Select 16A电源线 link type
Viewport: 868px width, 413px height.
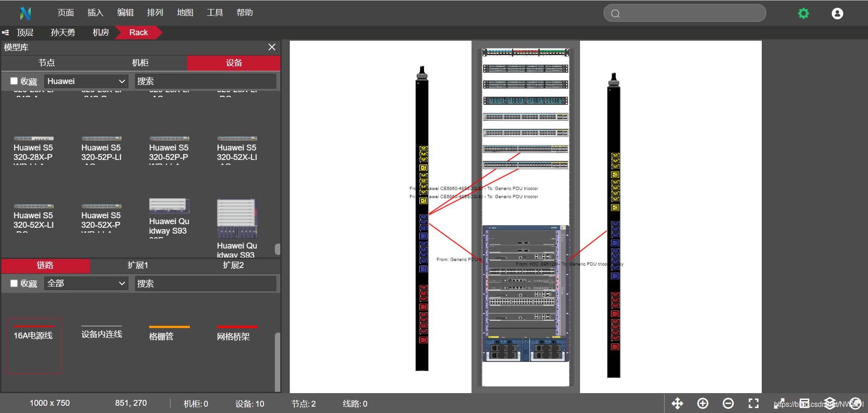[33, 346]
